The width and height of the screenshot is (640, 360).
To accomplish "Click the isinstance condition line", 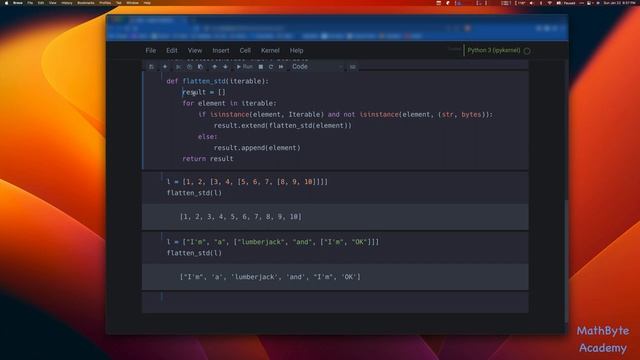I will click(345, 114).
